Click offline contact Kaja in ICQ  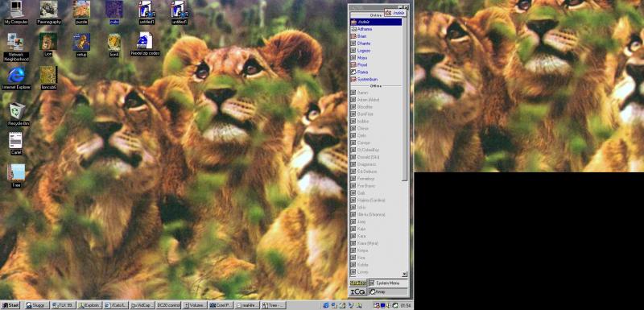376,229
